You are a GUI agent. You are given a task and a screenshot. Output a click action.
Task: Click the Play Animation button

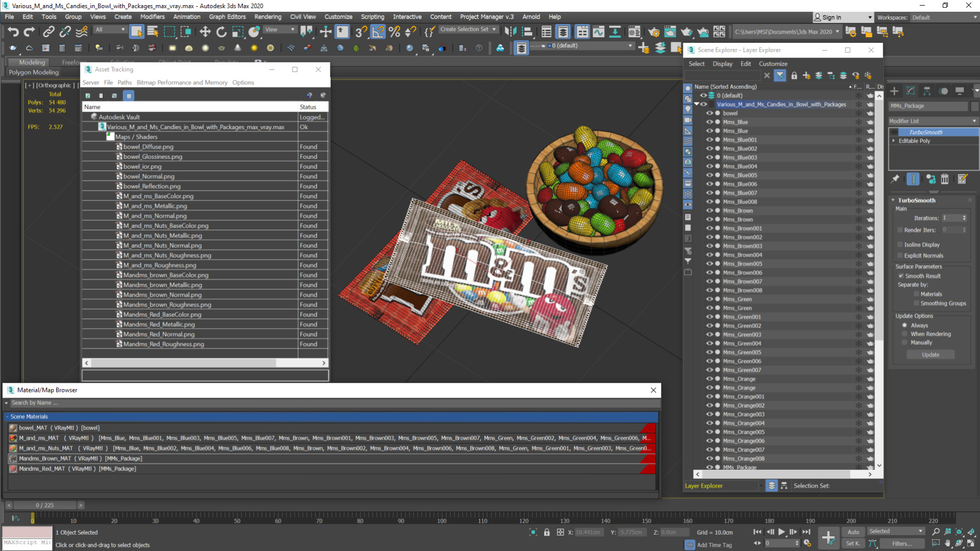click(x=781, y=532)
